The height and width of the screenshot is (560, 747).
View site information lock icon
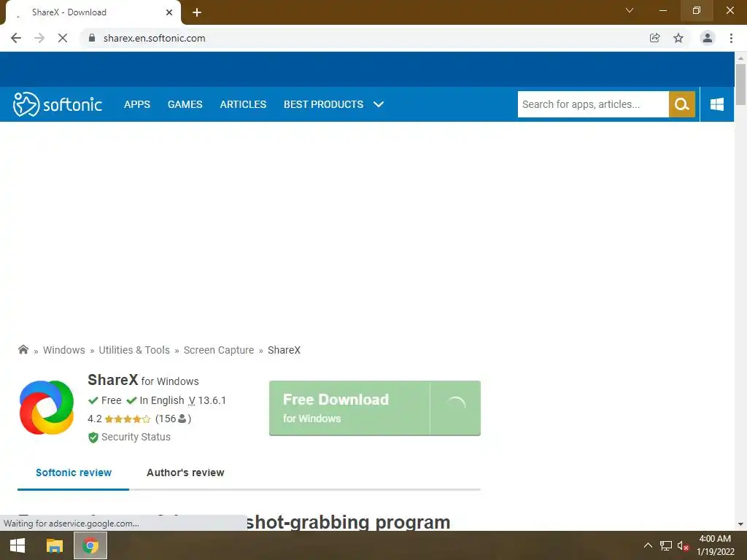pyautogui.click(x=92, y=38)
